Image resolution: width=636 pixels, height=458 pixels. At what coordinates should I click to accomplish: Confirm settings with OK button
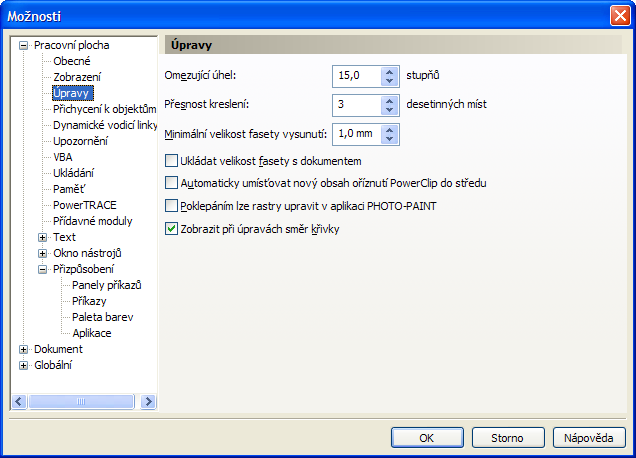[x=427, y=438]
